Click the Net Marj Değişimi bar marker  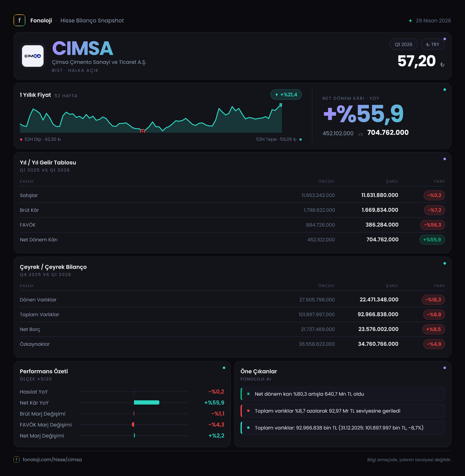[x=134, y=435]
